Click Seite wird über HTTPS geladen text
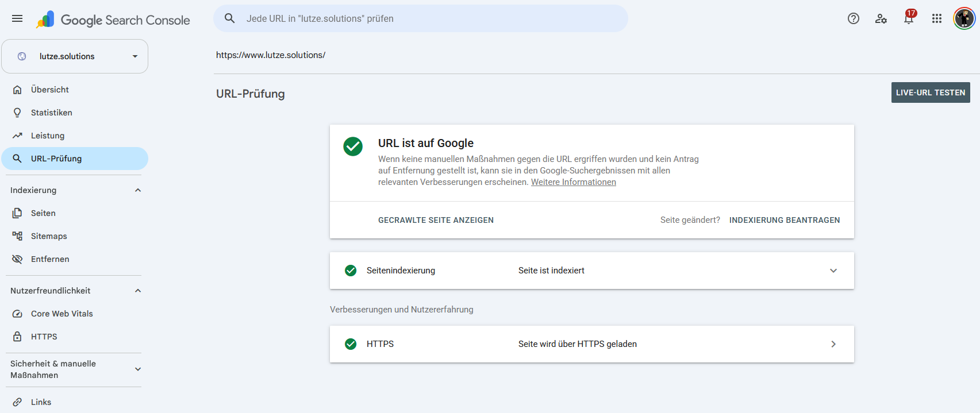 click(578, 344)
